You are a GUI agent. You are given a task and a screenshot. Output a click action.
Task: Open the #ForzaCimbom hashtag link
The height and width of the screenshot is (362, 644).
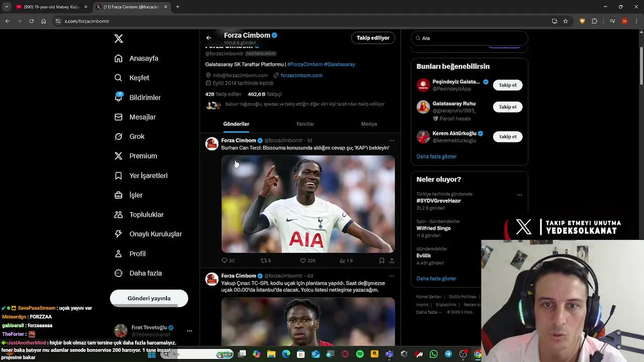305,64
